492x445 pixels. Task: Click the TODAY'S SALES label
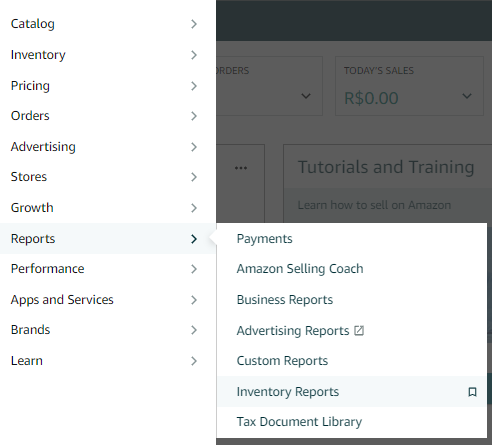(379, 71)
